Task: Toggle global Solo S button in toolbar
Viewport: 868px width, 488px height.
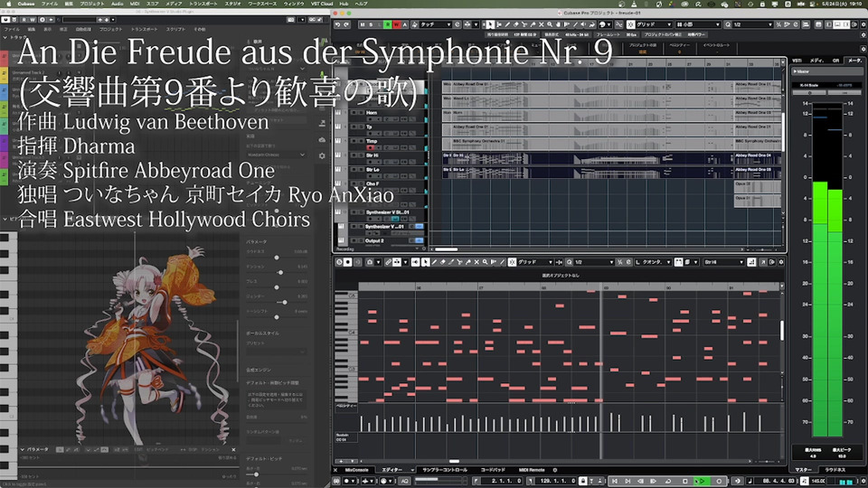Action: tap(371, 25)
